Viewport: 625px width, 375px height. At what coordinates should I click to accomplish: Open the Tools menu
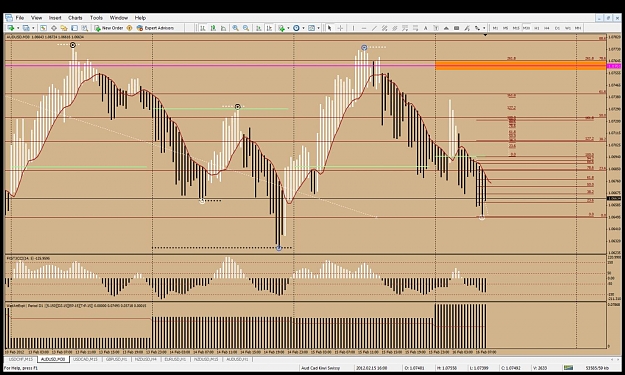[x=96, y=18]
